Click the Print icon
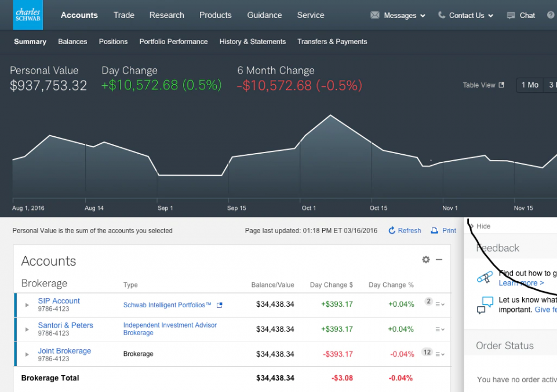The width and height of the screenshot is (557, 392). point(435,231)
